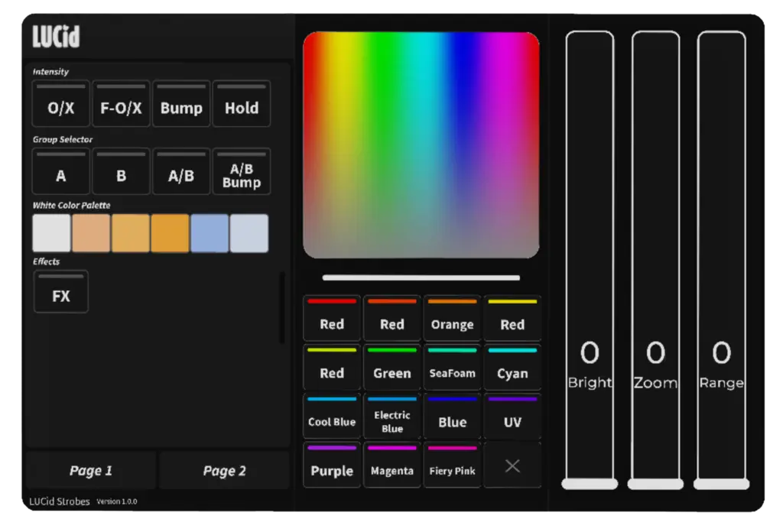Switch to Page 1 tab
This screenshot has width=783, height=532.
pyautogui.click(x=91, y=471)
